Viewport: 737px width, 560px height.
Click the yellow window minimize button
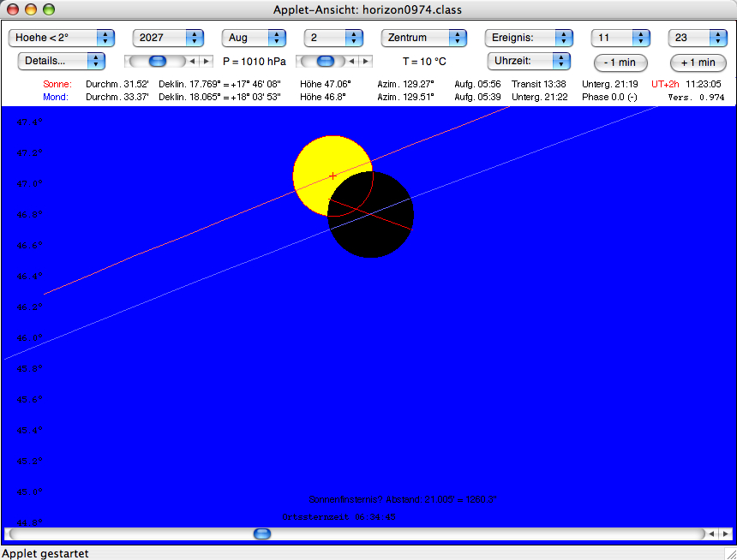tap(31, 9)
